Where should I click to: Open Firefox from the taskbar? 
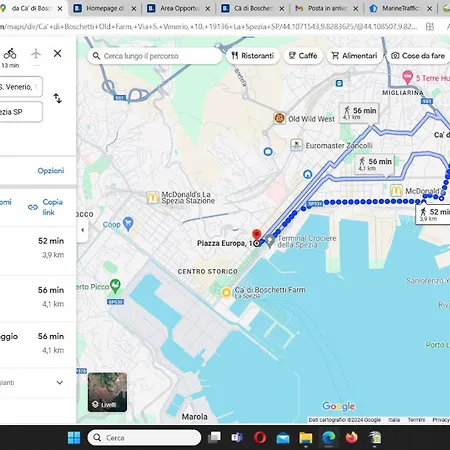(x=351, y=437)
